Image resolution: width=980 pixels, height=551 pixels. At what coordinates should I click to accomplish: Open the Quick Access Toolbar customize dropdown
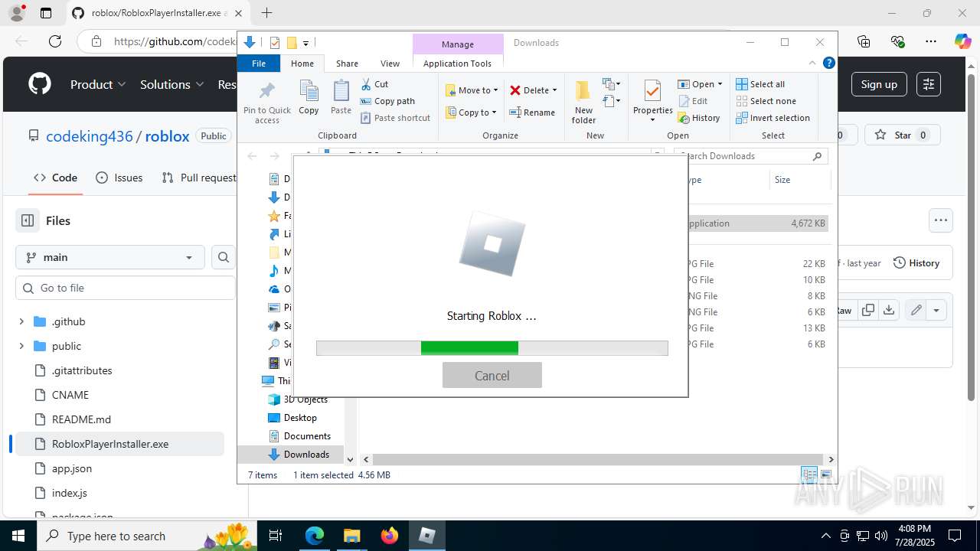[305, 44]
